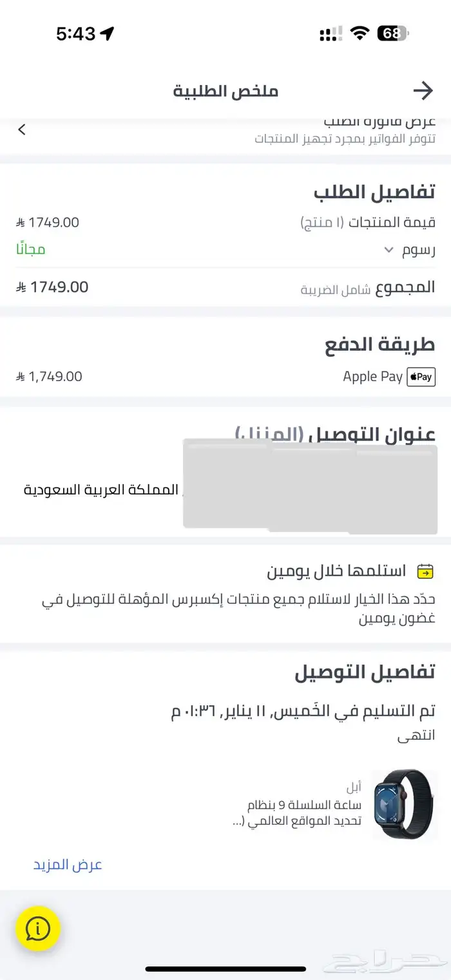Open the yellow support chat bubble
The height and width of the screenshot is (980, 451).
37,928
